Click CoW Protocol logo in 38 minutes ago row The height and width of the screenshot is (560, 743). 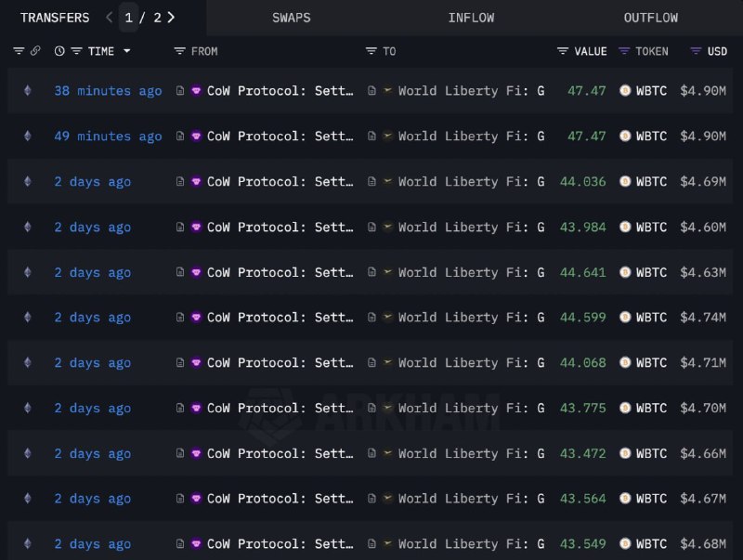[196, 90]
